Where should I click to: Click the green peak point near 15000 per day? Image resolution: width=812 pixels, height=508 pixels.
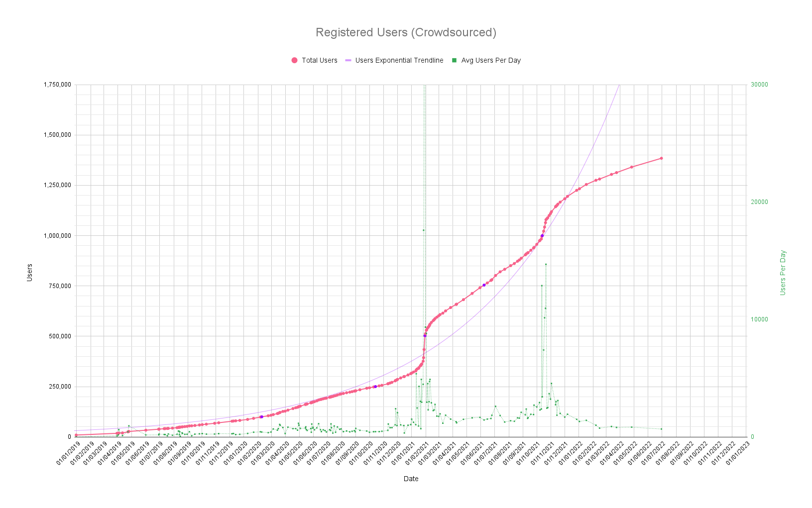(546, 264)
